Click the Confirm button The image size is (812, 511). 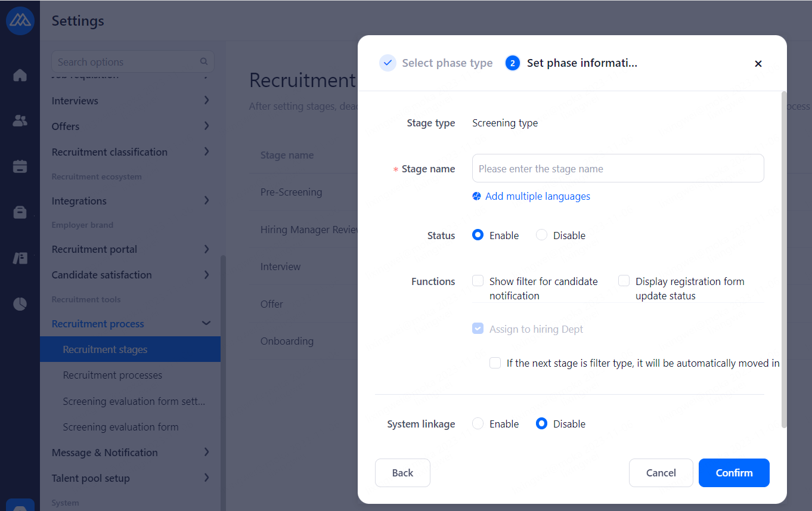coord(733,473)
